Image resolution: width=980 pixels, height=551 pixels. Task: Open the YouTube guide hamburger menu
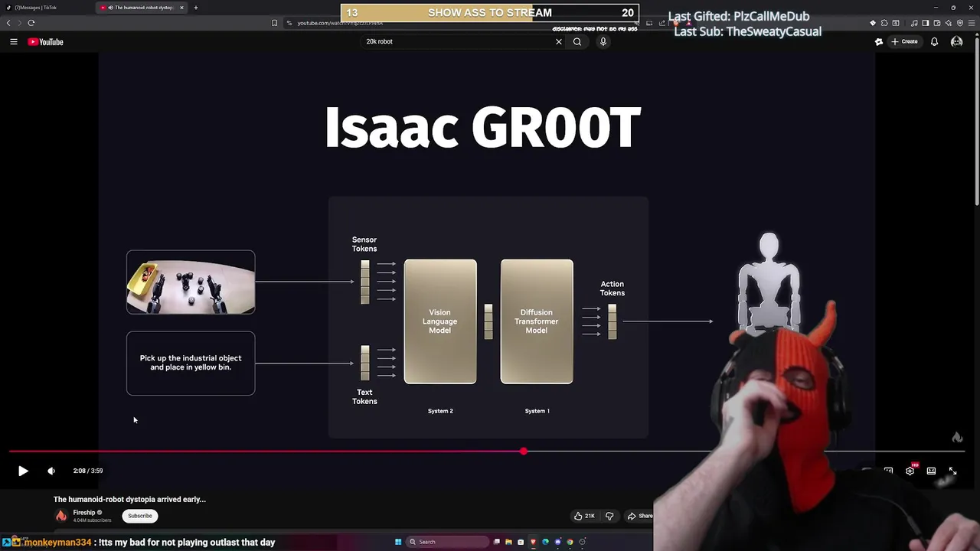[14, 41]
